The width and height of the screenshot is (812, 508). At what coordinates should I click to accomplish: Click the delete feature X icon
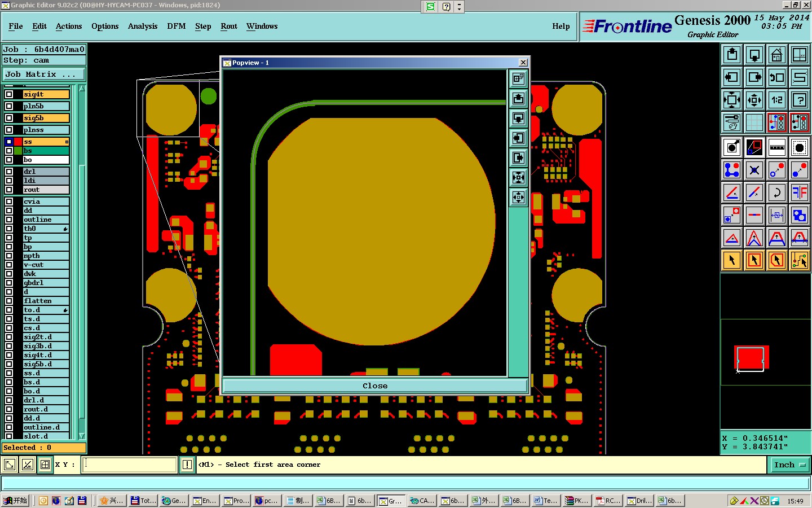(x=754, y=170)
